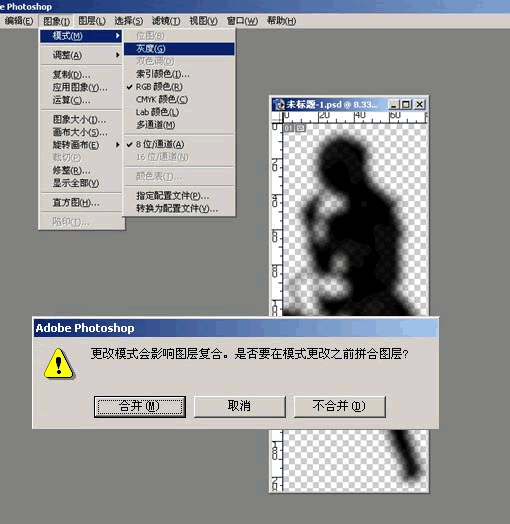The height and width of the screenshot is (524, 510).
Task: Open the 图层(L) menu
Action: pos(92,21)
